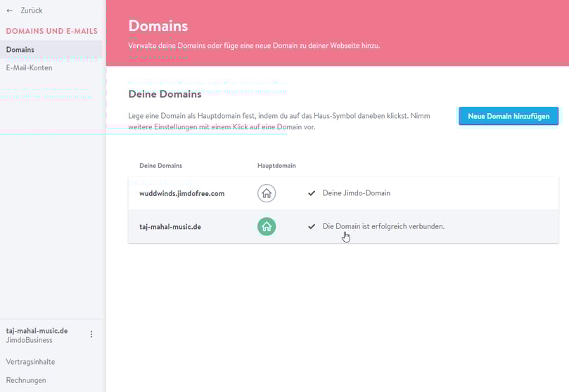
Task: Click the bold taj-mahal-music.de site name in sidebar
Action: [x=37, y=330]
